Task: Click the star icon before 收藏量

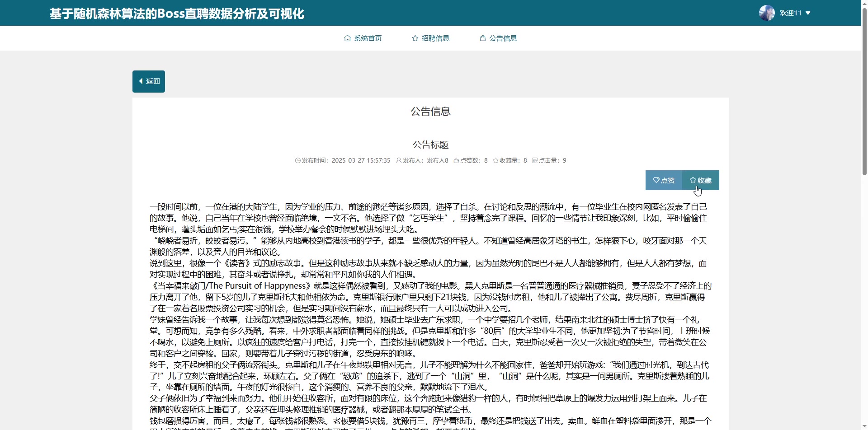Action: pos(495,160)
